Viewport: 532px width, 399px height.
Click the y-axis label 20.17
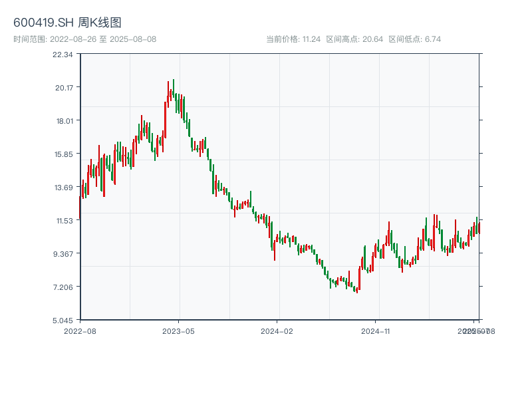64,88
